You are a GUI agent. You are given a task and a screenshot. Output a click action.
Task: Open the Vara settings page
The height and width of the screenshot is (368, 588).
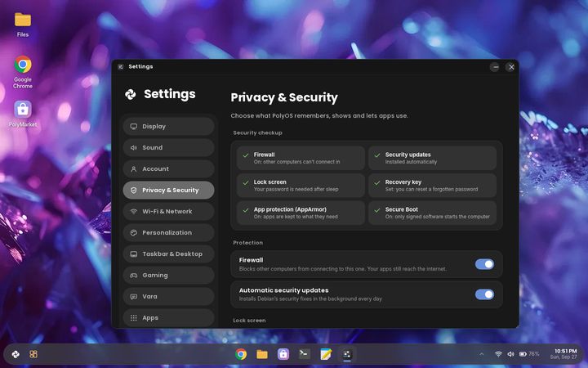pos(169,297)
